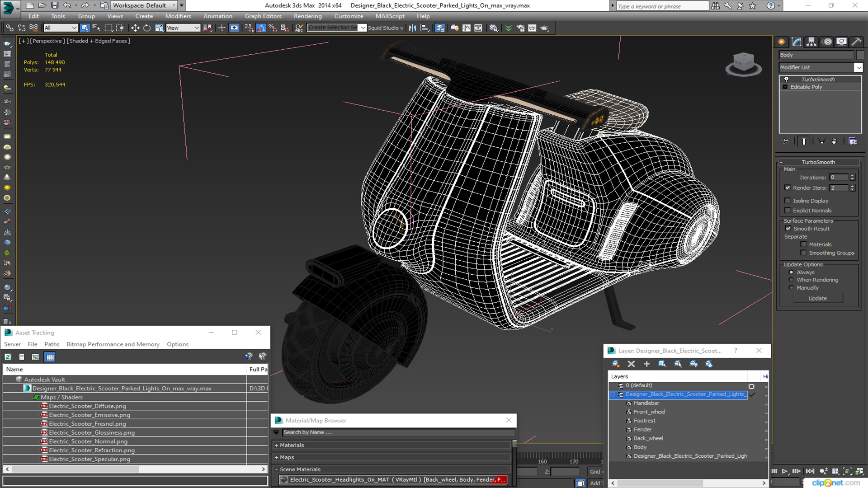868x488 pixels.
Task: Click the ViewCube in viewport
Action: pyautogui.click(x=743, y=63)
